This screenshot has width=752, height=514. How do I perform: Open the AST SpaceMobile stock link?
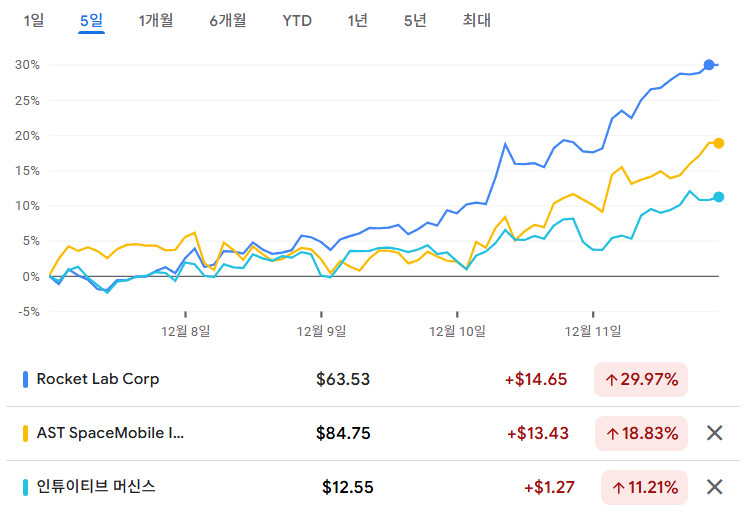coord(111,433)
